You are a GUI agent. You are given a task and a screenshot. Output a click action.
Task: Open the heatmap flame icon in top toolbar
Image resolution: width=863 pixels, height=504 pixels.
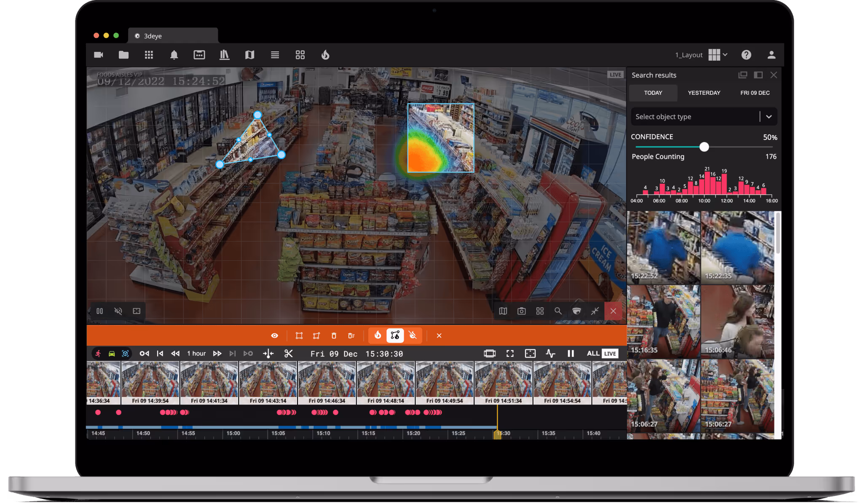coord(325,55)
